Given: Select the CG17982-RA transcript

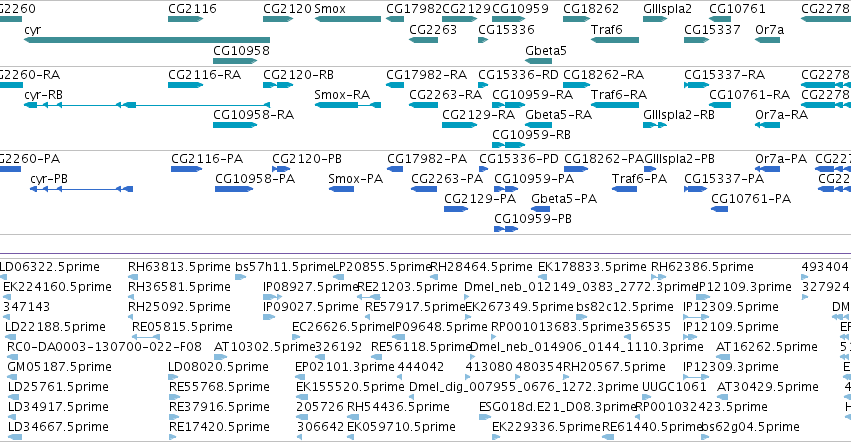Looking at the screenshot, I should click(x=395, y=85).
